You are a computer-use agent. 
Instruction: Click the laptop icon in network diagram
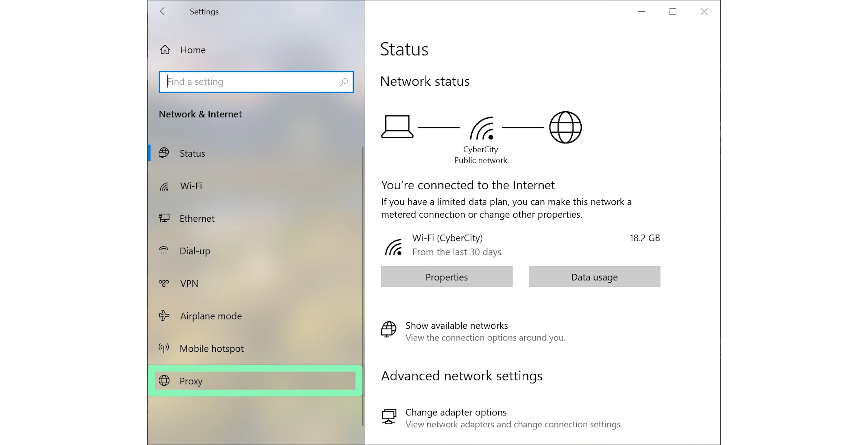(397, 127)
